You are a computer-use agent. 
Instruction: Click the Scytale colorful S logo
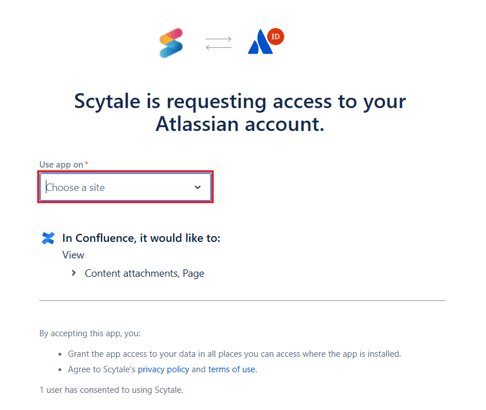171,43
